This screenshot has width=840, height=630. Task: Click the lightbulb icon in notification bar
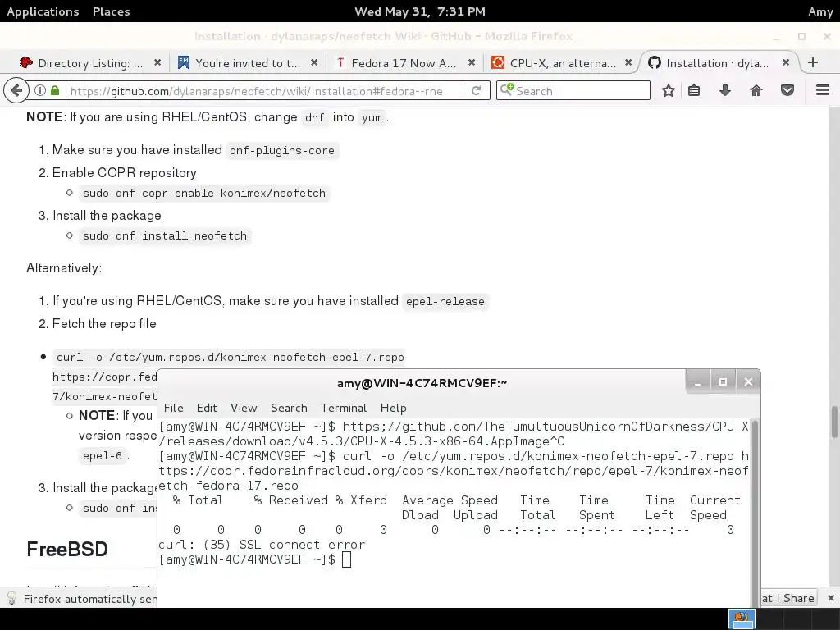click(x=11, y=598)
